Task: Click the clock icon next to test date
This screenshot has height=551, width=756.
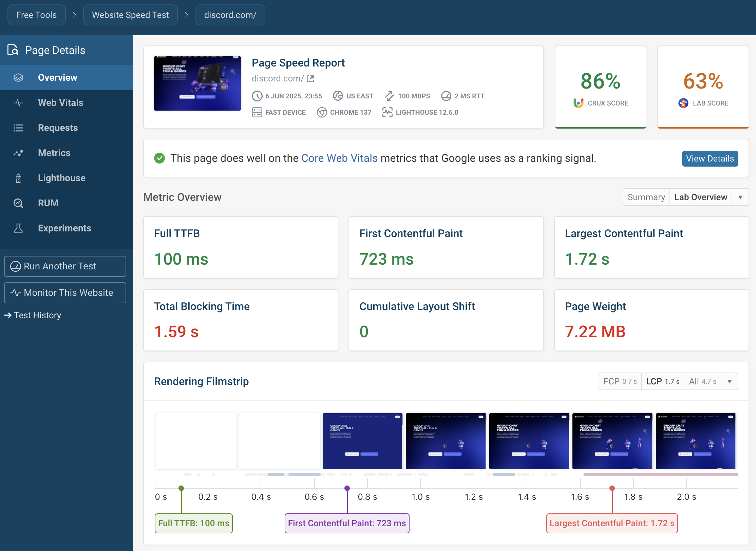Action: click(257, 96)
